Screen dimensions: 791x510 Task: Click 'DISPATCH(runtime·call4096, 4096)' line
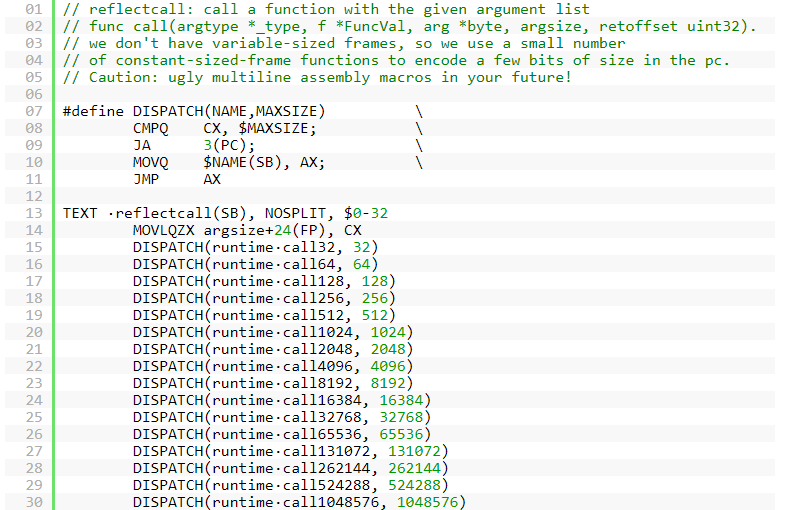pyautogui.click(x=273, y=366)
